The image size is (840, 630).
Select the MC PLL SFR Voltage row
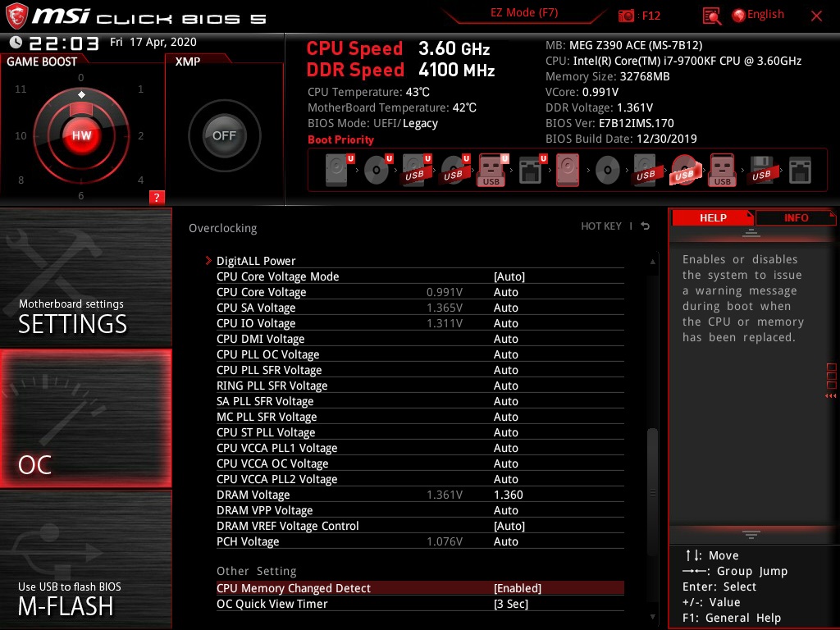(420, 416)
